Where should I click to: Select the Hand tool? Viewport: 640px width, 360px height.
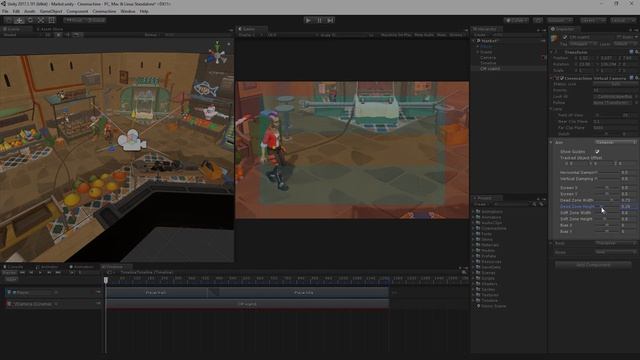pyautogui.click(x=9, y=20)
